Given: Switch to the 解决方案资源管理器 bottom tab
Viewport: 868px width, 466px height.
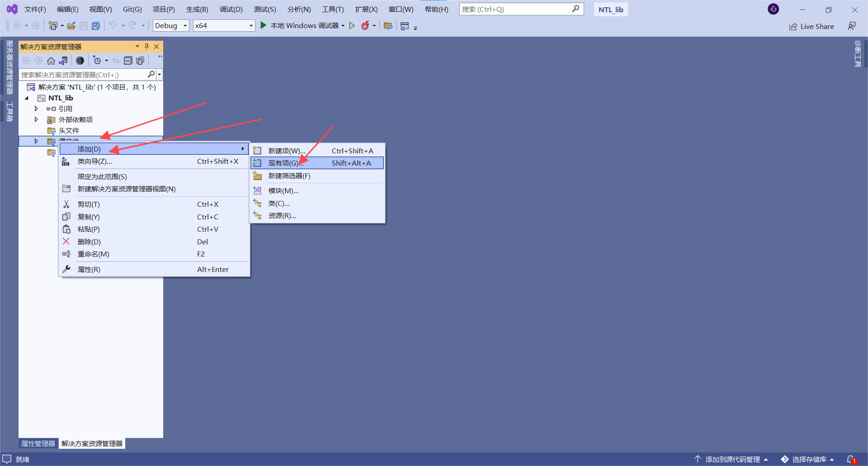Looking at the screenshot, I should 92,443.
